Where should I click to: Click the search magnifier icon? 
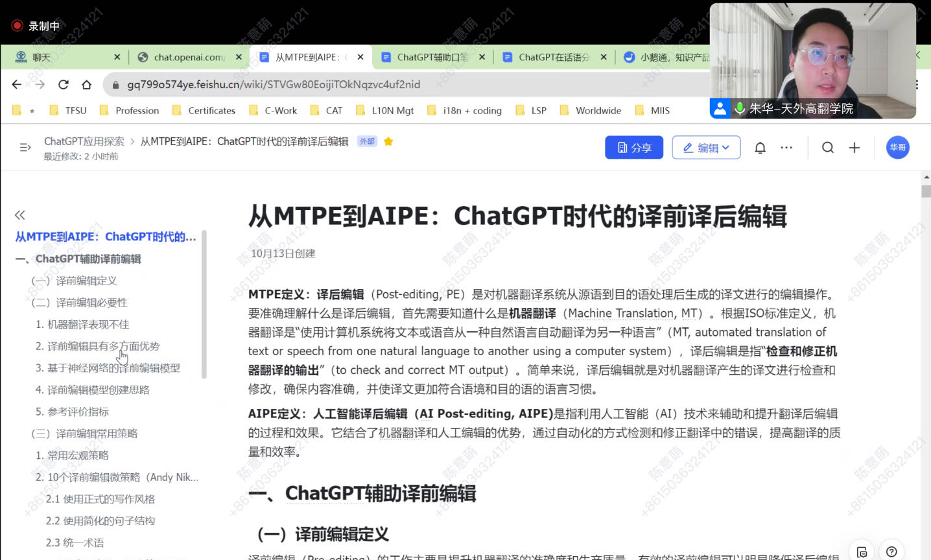(828, 148)
